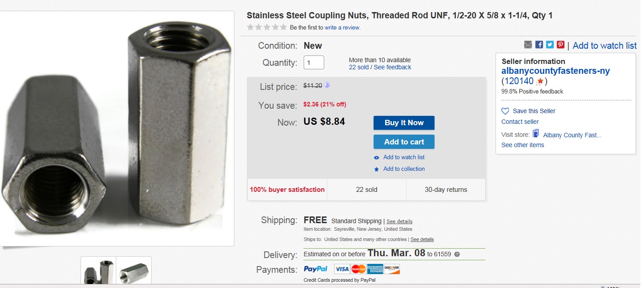Open albanycountyfasteners-ny seller profile
This screenshot has height=288, width=644.
(x=555, y=71)
